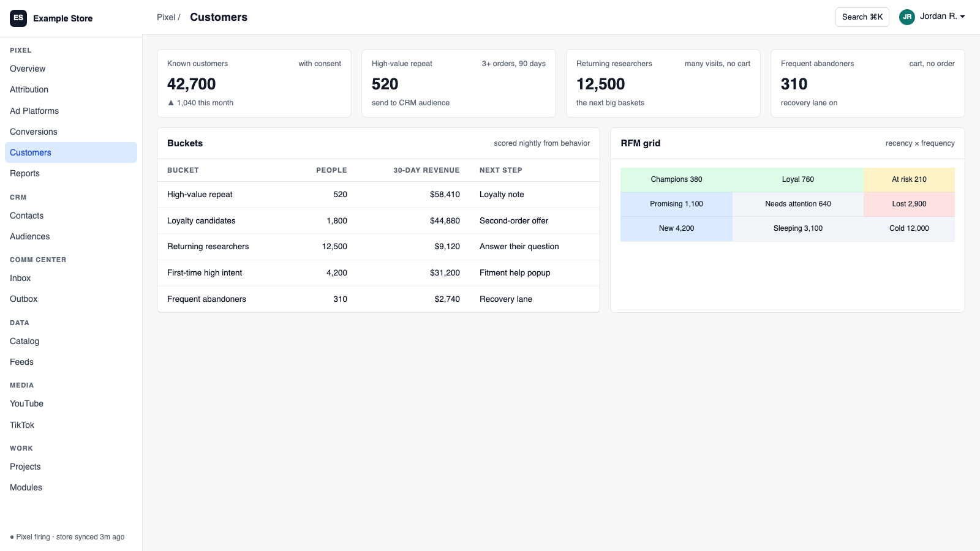The height and width of the screenshot is (551, 980).
Task: Click the $58,410 revenue value
Action: pos(445,195)
